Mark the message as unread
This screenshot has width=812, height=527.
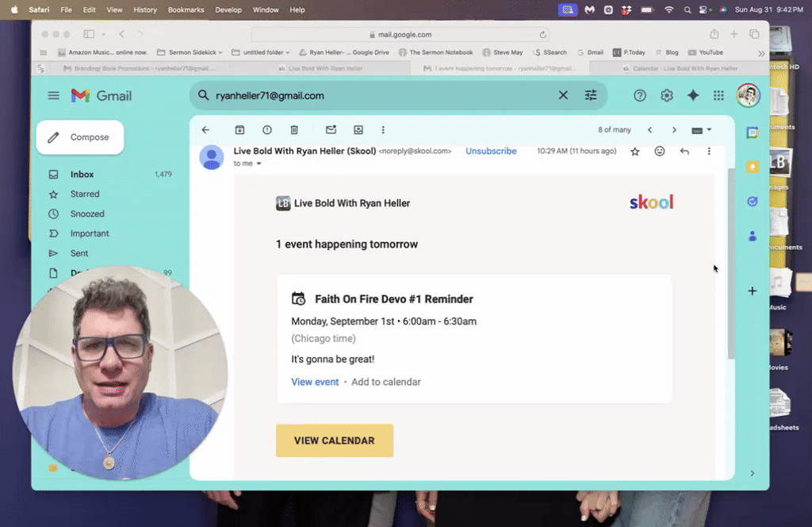click(331, 130)
